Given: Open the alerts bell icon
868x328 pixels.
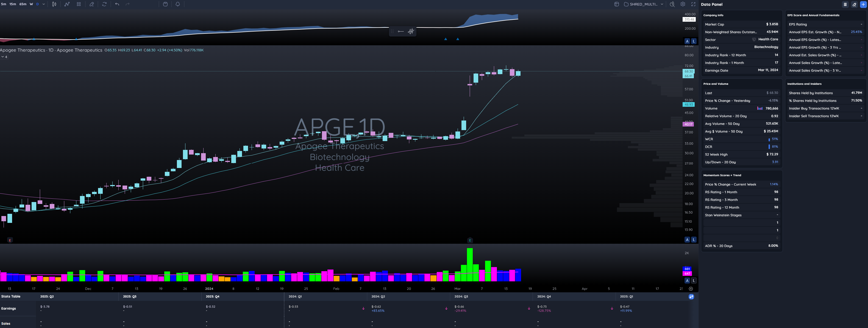Looking at the screenshot, I should pyautogui.click(x=177, y=4).
